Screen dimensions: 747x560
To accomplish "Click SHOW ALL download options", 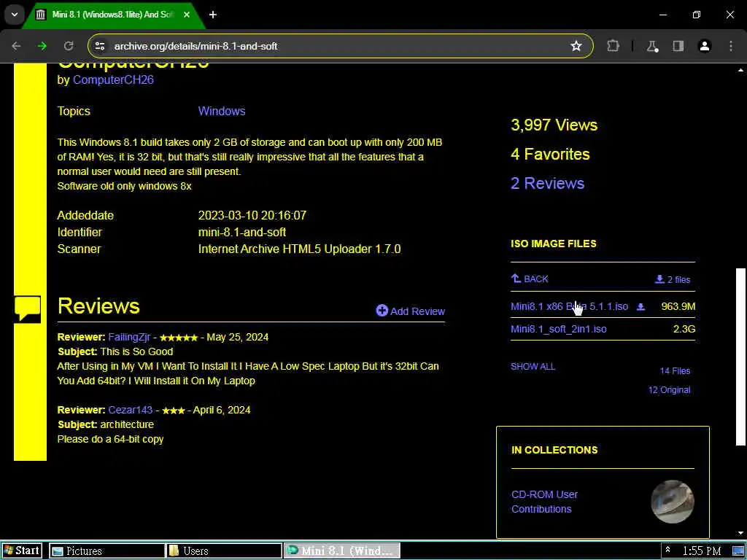I will [533, 367].
